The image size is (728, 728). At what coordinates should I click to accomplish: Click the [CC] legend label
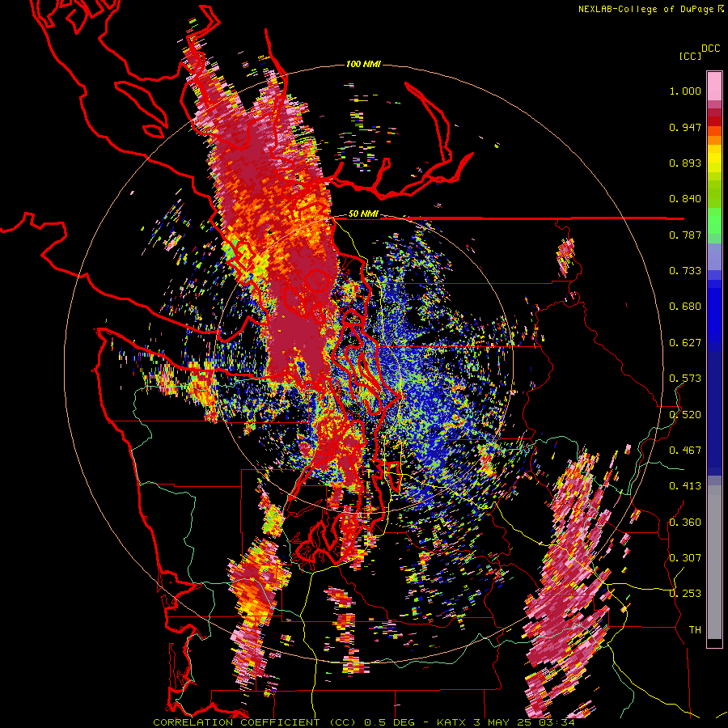[690, 56]
